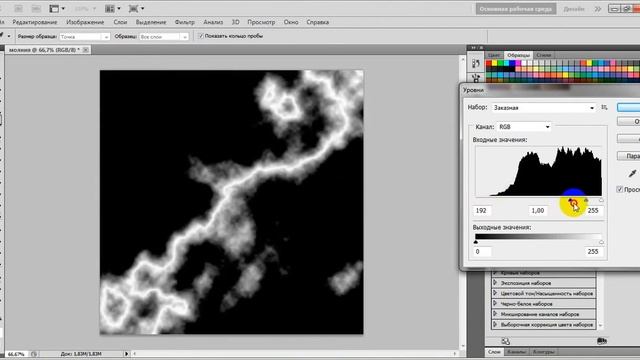Open the Канал RGB channel dropdown
This screenshot has height=360, width=640.
click(524, 127)
